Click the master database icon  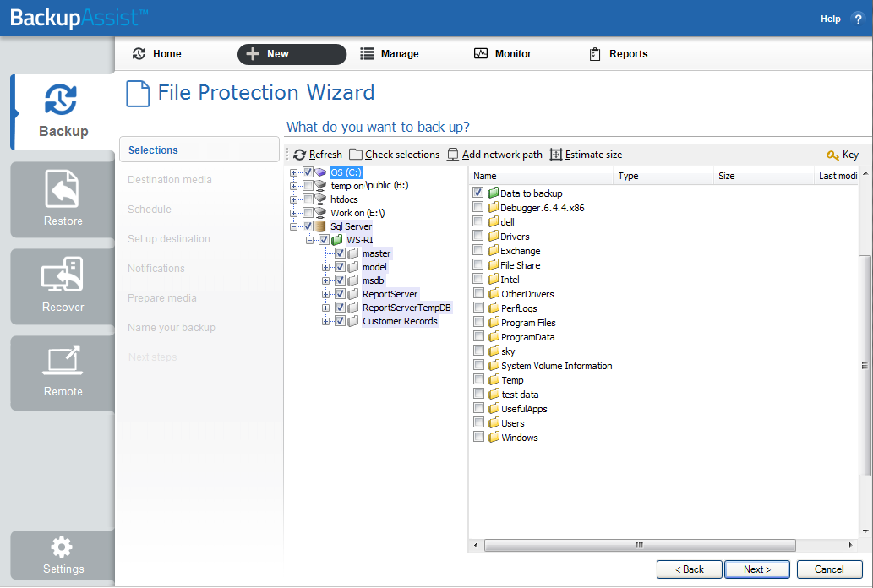click(x=353, y=253)
